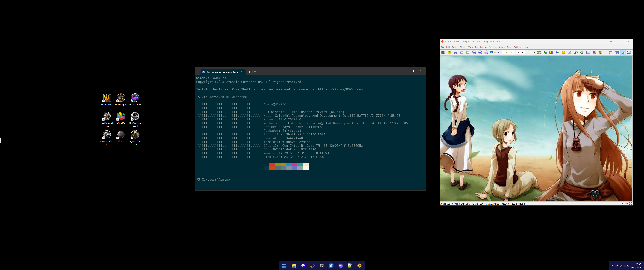Click the Print icon in toolbar
The width and height of the screenshot is (644, 270).
[594, 52]
